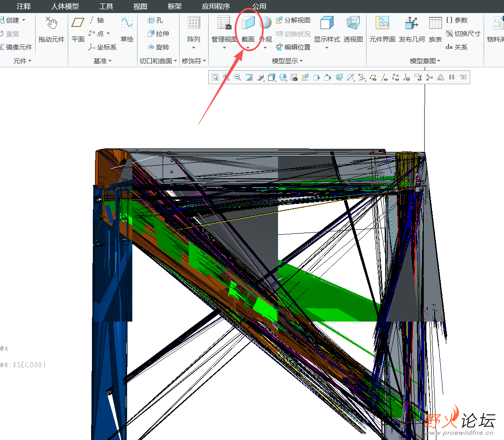Switch to the 视图 (View) tab
This screenshot has height=440, width=504.
[140, 7]
